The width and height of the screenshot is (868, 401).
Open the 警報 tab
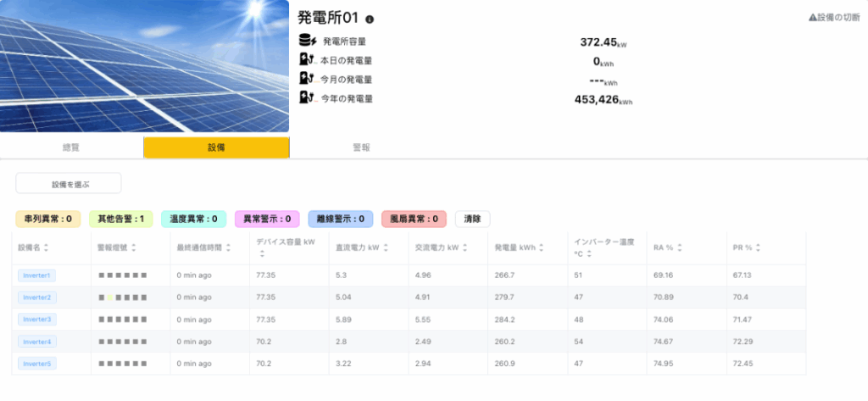coord(361,148)
